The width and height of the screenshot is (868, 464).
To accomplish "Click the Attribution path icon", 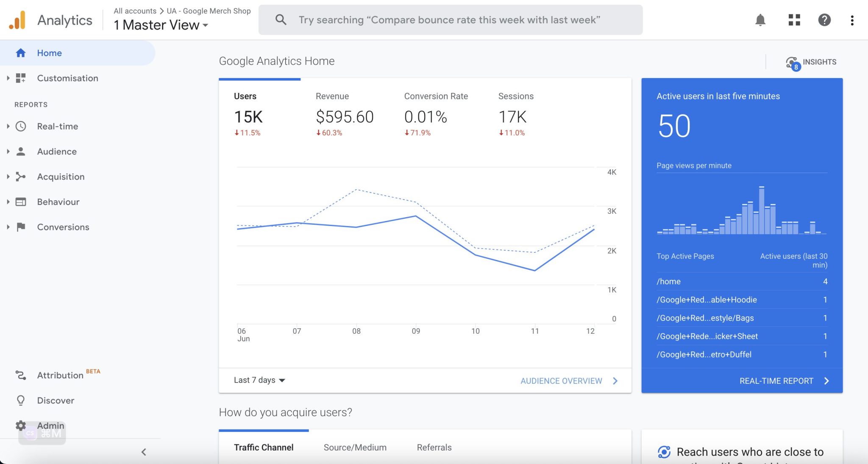I will point(21,375).
